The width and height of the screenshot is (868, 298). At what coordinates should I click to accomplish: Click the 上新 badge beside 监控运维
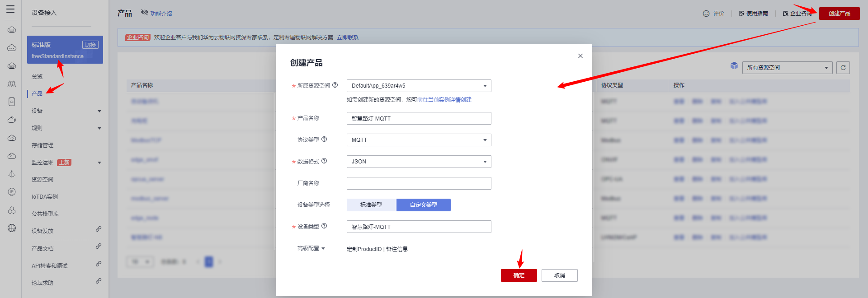(64, 163)
